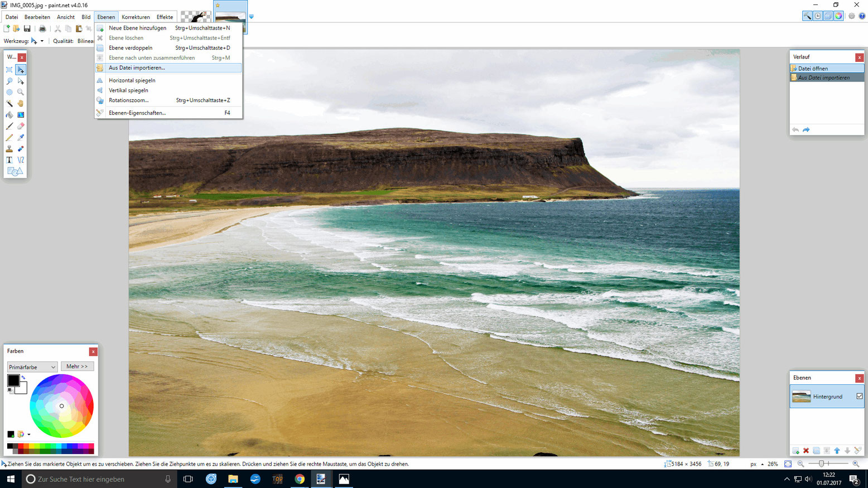Screen dimensions: 868x488
Task: Expand the Werkzeug tool chooser dropdown
Action: [x=42, y=41]
